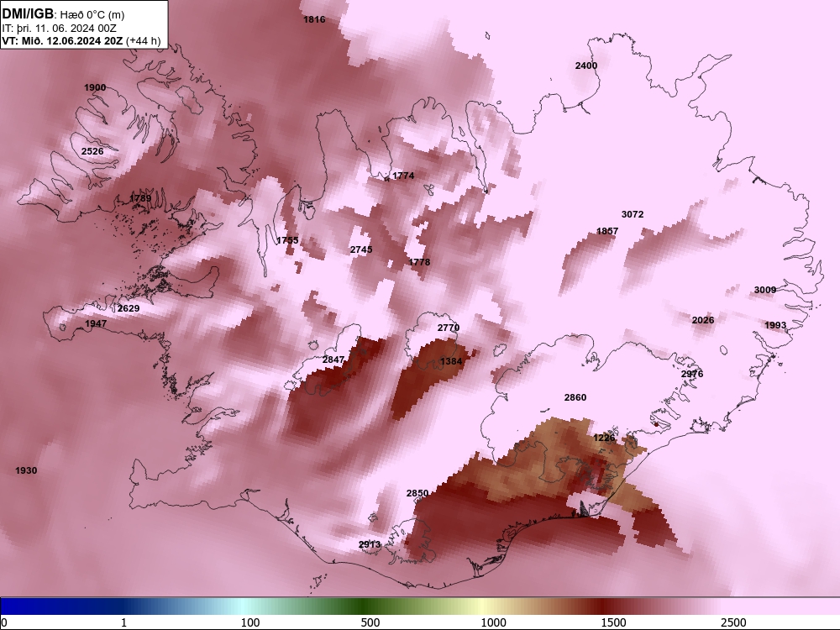Click the 2847 value on Langjökull

(x=333, y=360)
